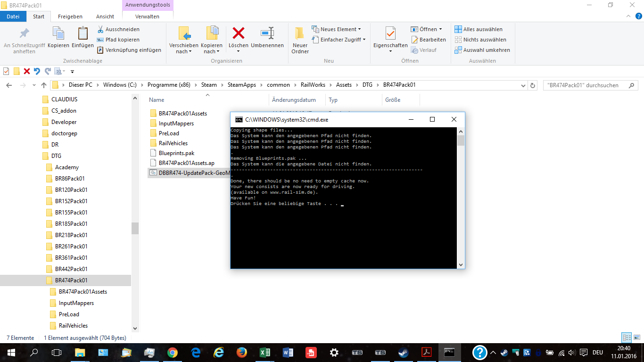
Task: Open Steam from the taskbar
Action: pyautogui.click(x=404, y=353)
